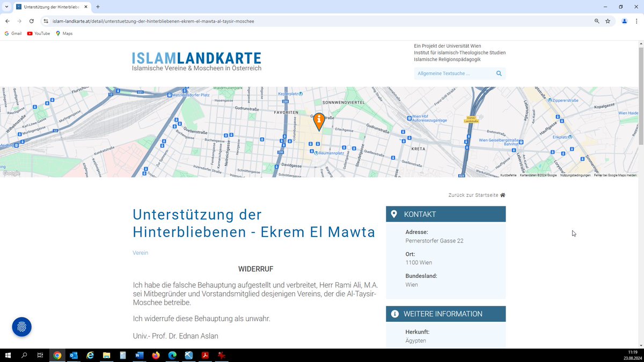The height and width of the screenshot is (362, 644).
Task: Open the Chrome profile avatar
Action: point(624,21)
